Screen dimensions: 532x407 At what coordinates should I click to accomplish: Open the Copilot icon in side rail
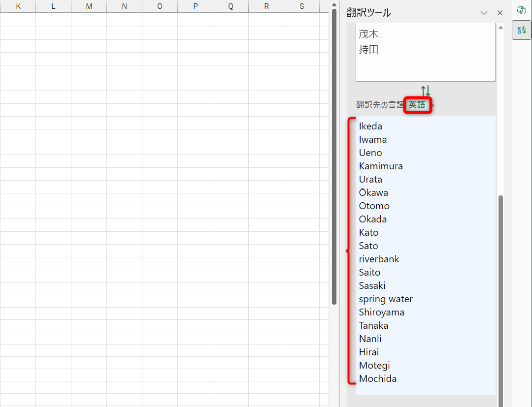(x=522, y=10)
